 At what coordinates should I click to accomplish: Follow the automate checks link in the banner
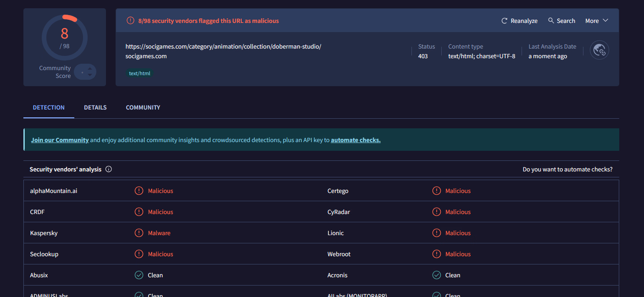point(355,140)
